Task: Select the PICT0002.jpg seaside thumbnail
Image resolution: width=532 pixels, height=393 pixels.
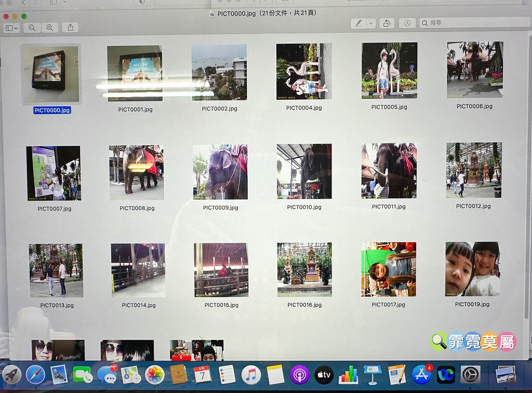Action: [219, 72]
